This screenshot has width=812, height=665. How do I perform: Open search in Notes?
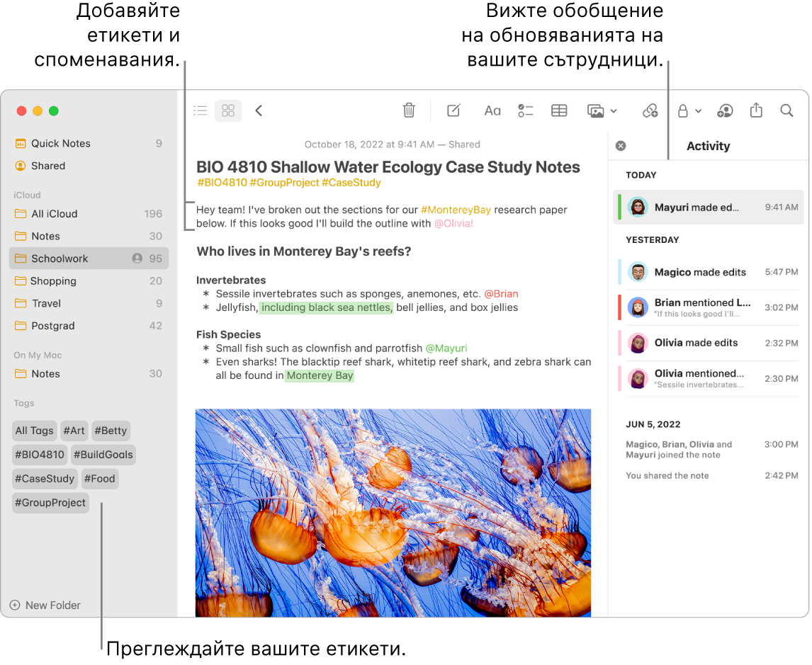coord(786,110)
